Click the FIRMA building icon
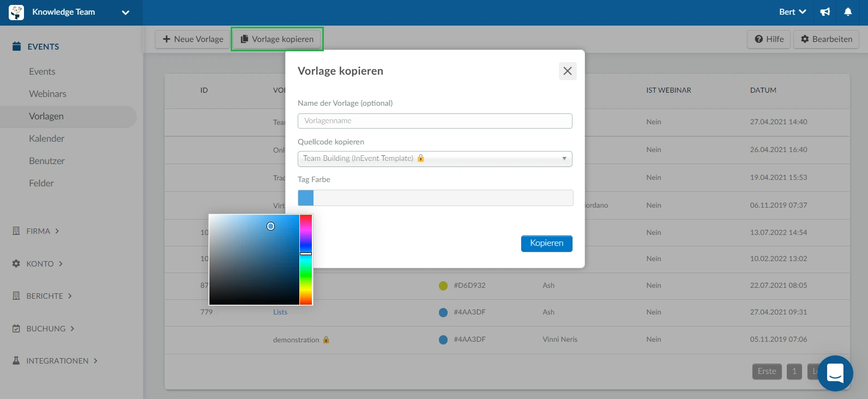Image resolution: width=868 pixels, height=399 pixels. pos(16,231)
